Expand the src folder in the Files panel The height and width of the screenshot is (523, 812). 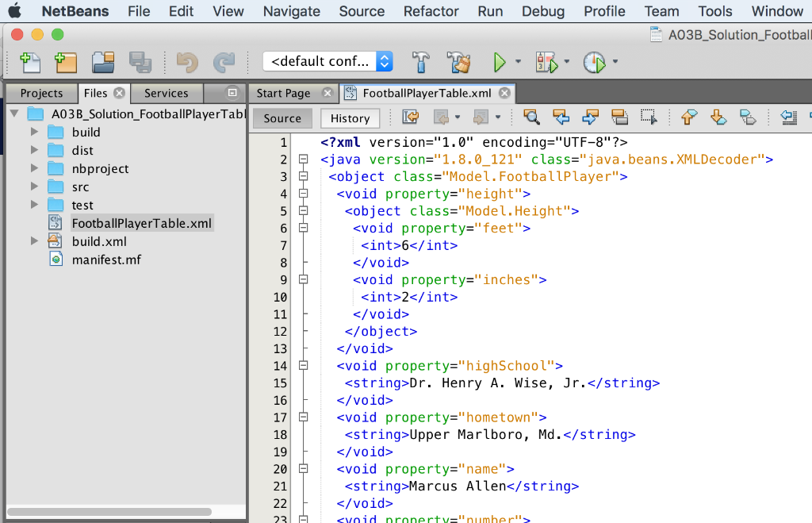click(x=34, y=187)
